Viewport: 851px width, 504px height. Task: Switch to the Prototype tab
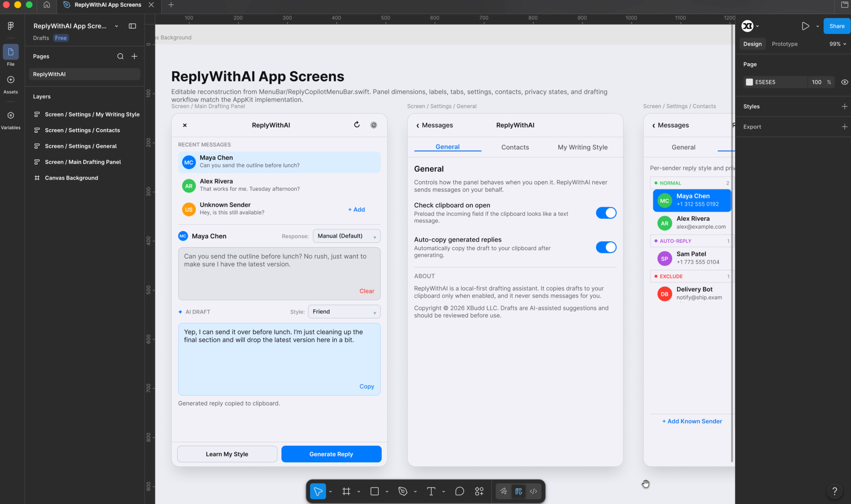pos(785,44)
